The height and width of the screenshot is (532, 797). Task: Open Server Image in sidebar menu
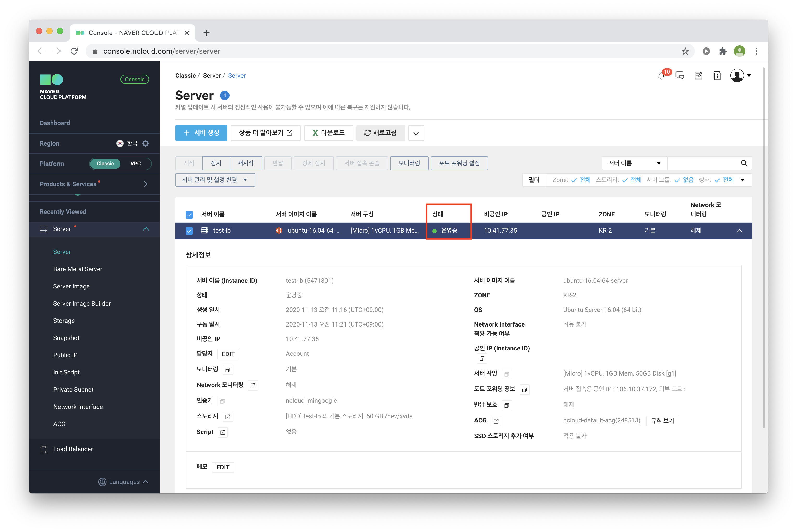(x=71, y=286)
